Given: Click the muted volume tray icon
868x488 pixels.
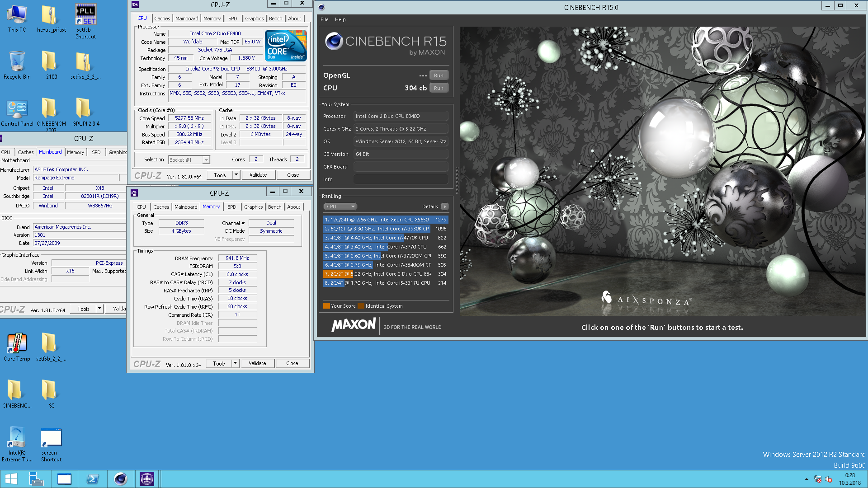Looking at the screenshot, I should tap(829, 479).
